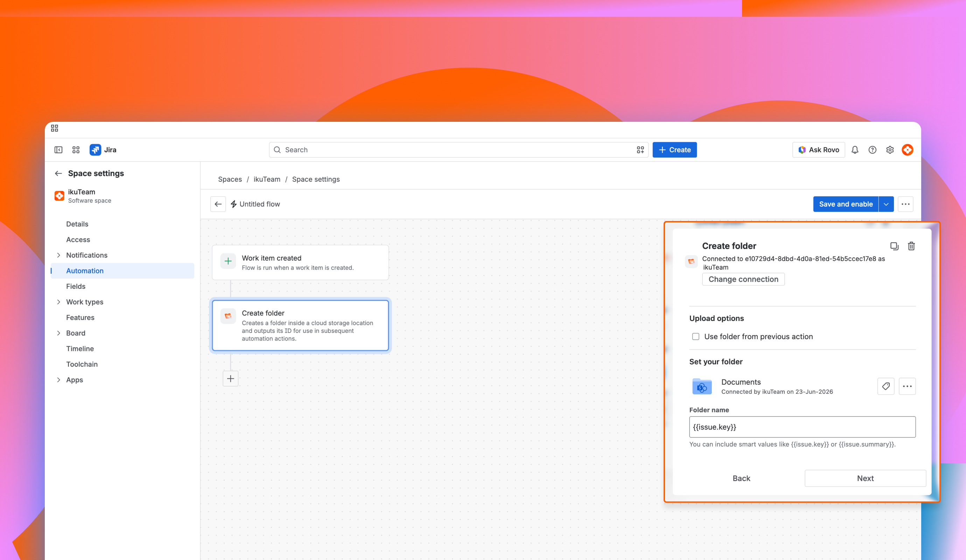Click Save and enable button
The width and height of the screenshot is (966, 560).
846,204
